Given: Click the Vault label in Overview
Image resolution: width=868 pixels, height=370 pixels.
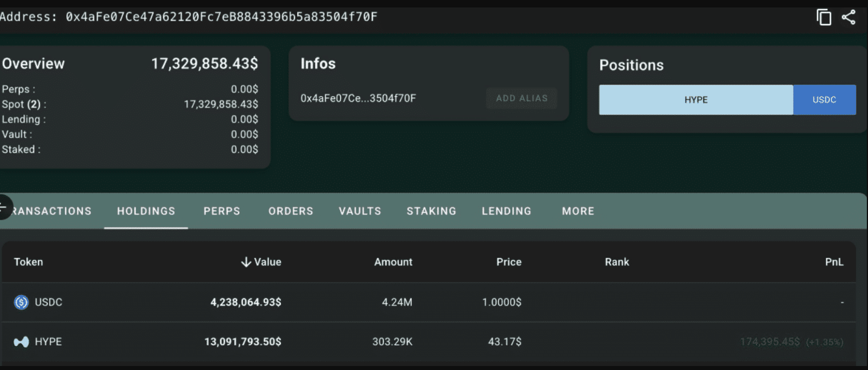Looking at the screenshot, I should pyautogui.click(x=17, y=134).
